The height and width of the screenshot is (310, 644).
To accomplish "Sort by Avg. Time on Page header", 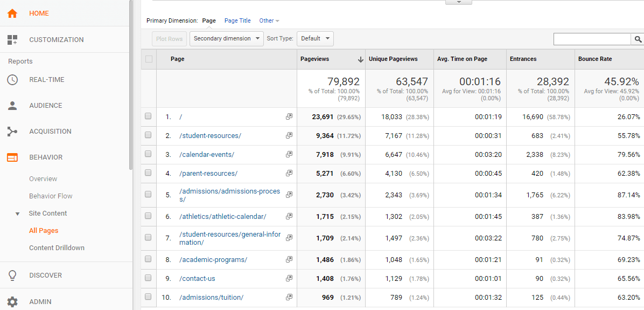I will (462, 59).
